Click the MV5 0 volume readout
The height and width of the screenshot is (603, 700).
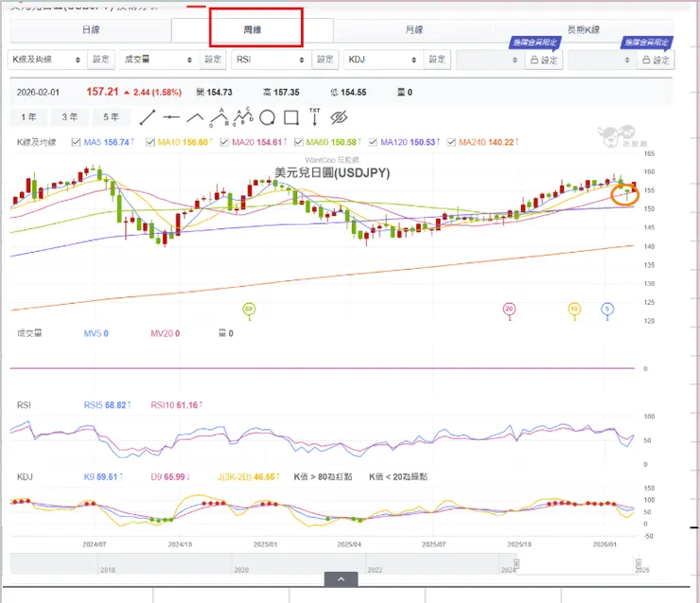click(x=96, y=333)
